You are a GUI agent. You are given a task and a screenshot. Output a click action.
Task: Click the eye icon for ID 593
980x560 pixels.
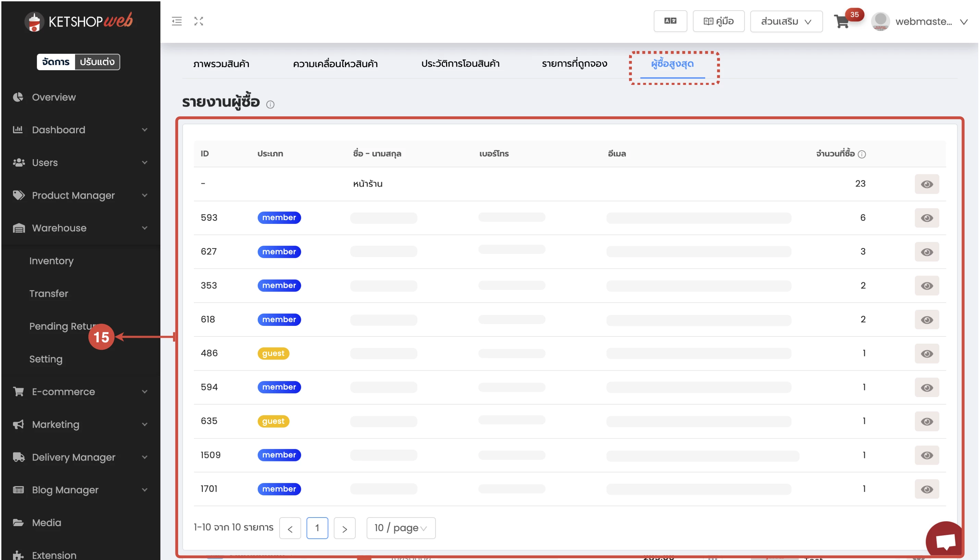pyautogui.click(x=927, y=218)
